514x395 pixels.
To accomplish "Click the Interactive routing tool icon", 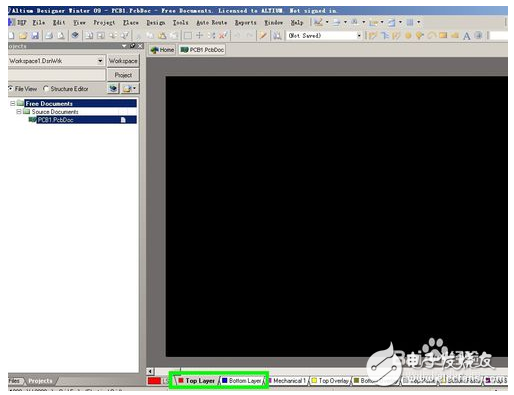I will [372, 35].
